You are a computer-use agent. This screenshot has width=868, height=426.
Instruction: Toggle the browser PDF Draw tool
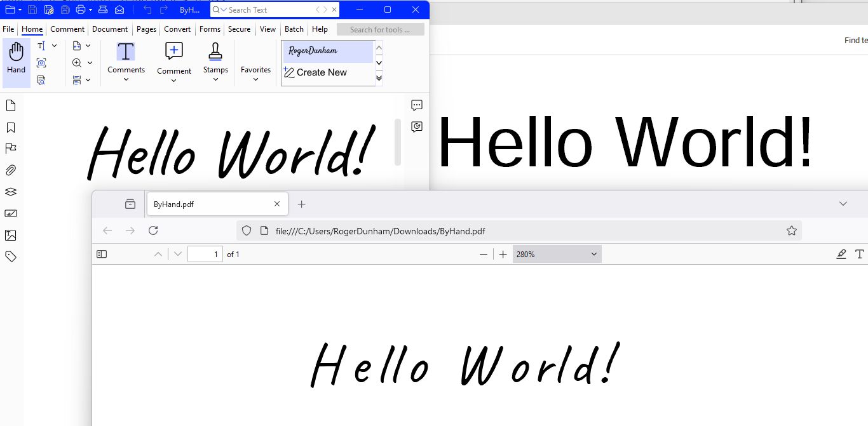click(841, 254)
